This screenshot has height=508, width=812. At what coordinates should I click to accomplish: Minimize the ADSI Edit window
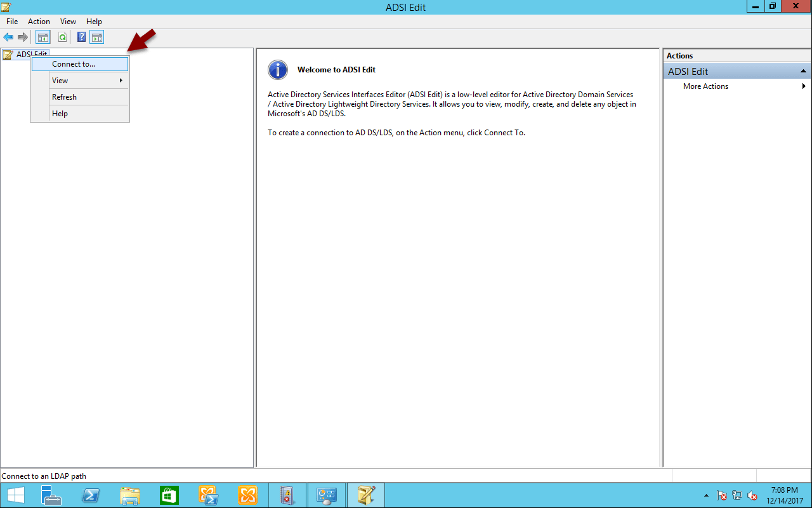tap(756, 6)
